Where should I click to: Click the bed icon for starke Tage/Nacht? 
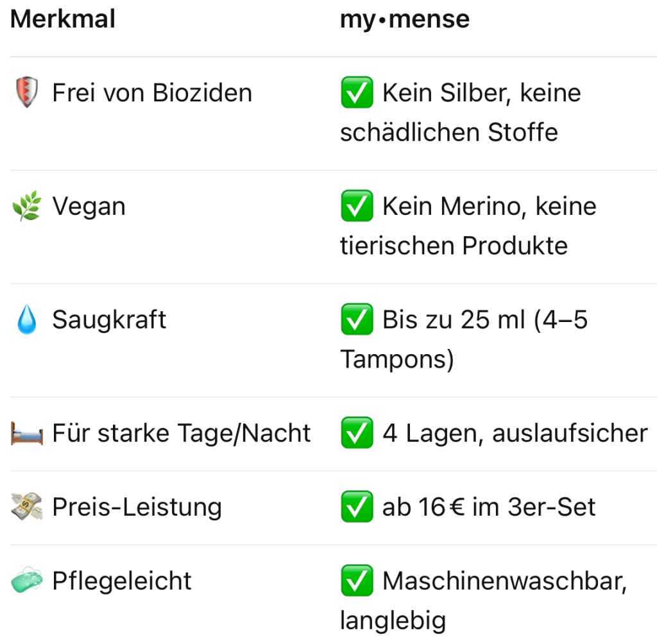[26, 434]
